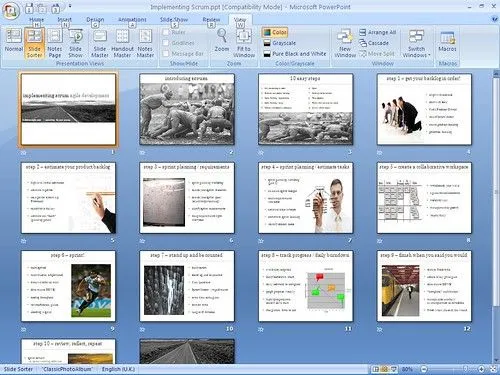The image size is (500, 375).
Task: Start the Slide Show from ribbon
Action: click(x=76, y=43)
